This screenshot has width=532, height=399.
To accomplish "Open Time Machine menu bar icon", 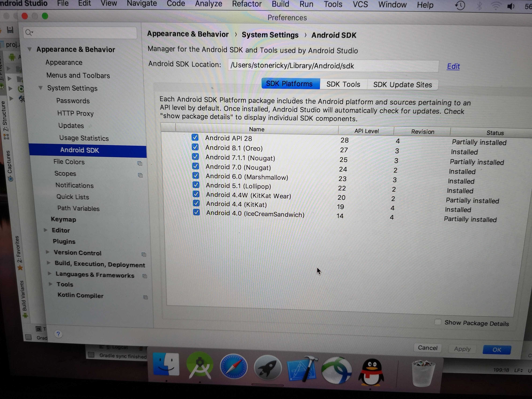I will pos(460,5).
